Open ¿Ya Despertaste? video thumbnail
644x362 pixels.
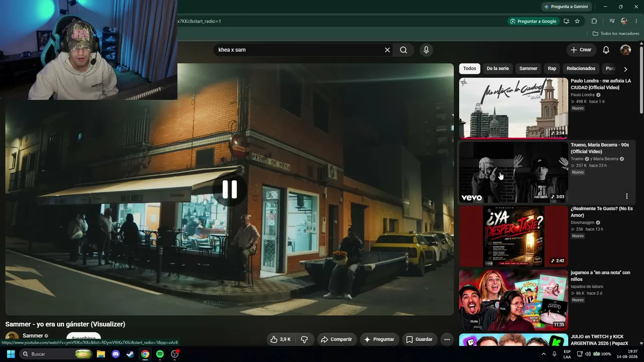coord(513,236)
